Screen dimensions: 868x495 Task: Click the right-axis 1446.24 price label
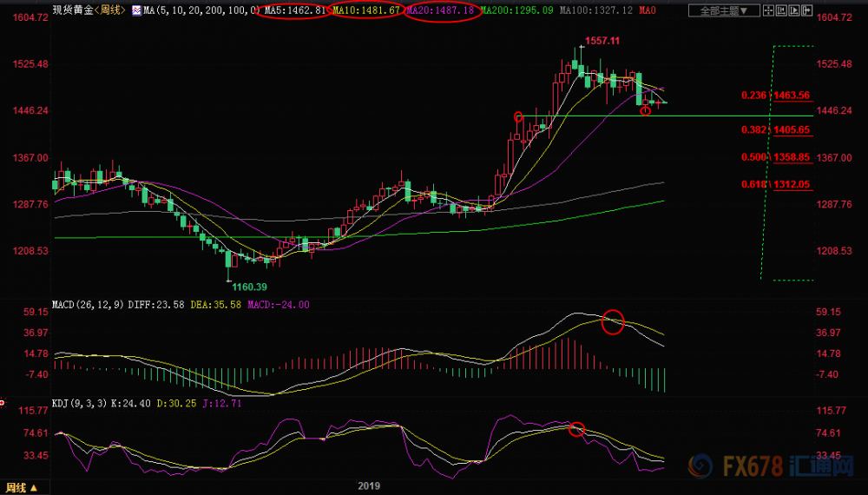[834, 111]
